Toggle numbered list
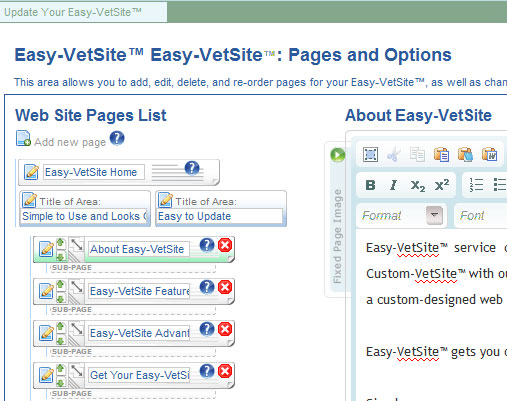The width and height of the screenshot is (507, 401). [476, 184]
